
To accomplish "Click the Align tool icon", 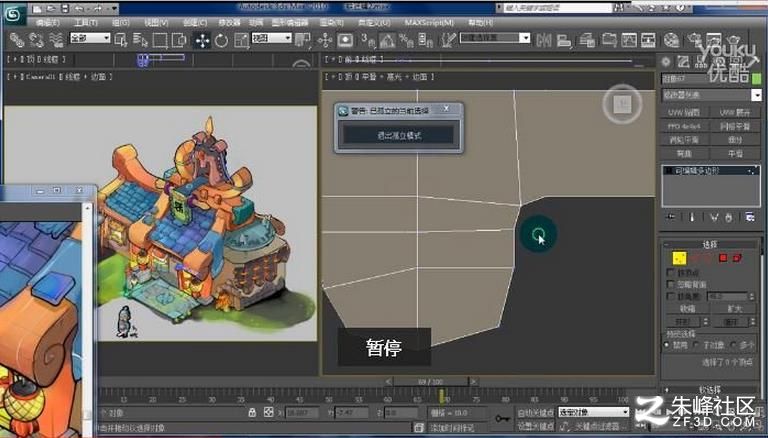I will (x=564, y=40).
